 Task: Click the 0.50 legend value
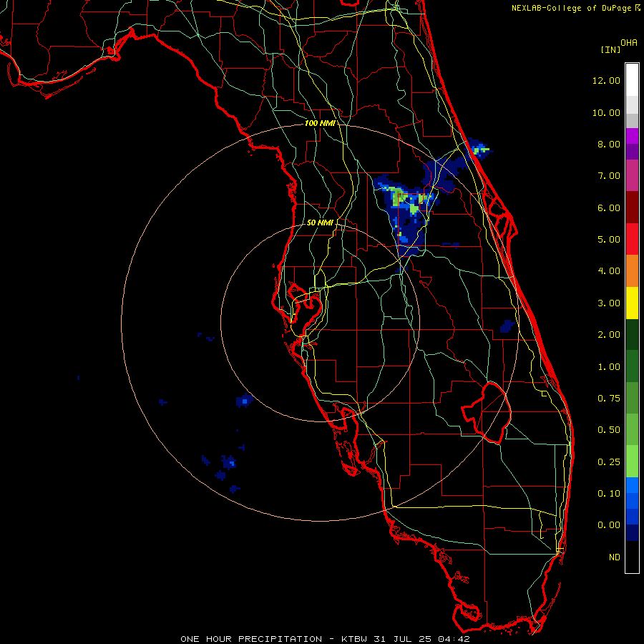(609, 430)
